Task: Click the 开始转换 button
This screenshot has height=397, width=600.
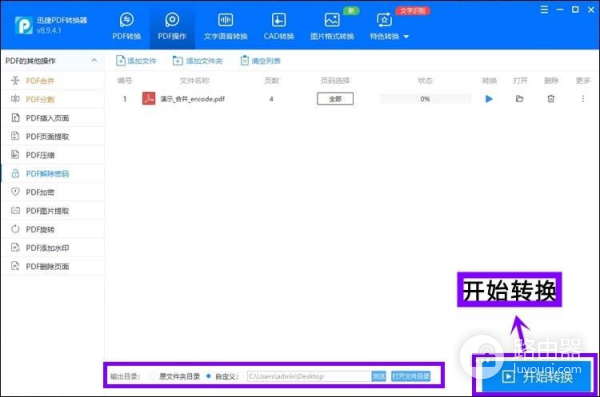Action: tap(536, 377)
